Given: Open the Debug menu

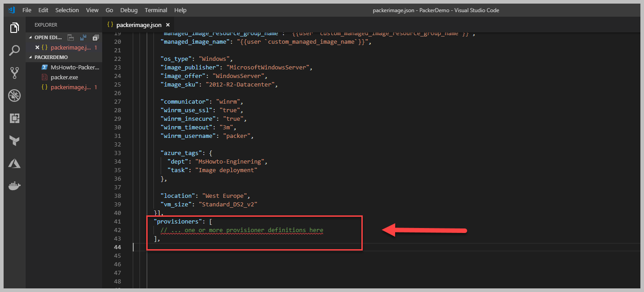Looking at the screenshot, I should pyautogui.click(x=129, y=10).
